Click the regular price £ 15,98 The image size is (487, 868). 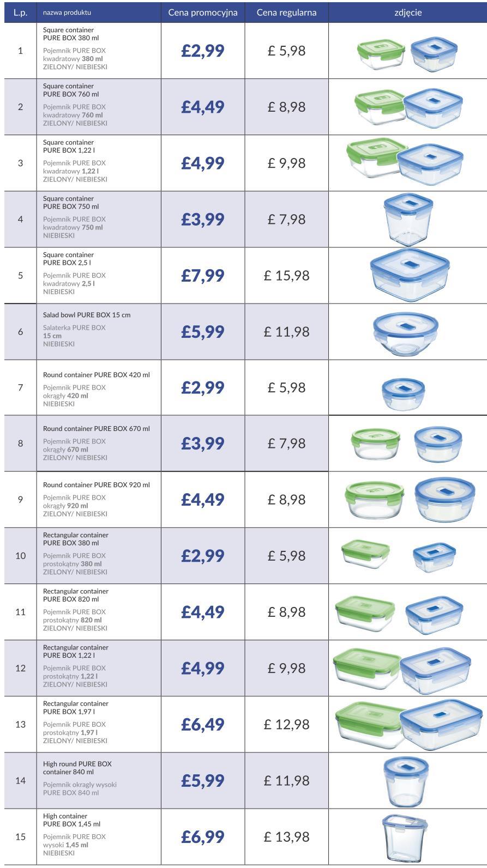tap(286, 275)
